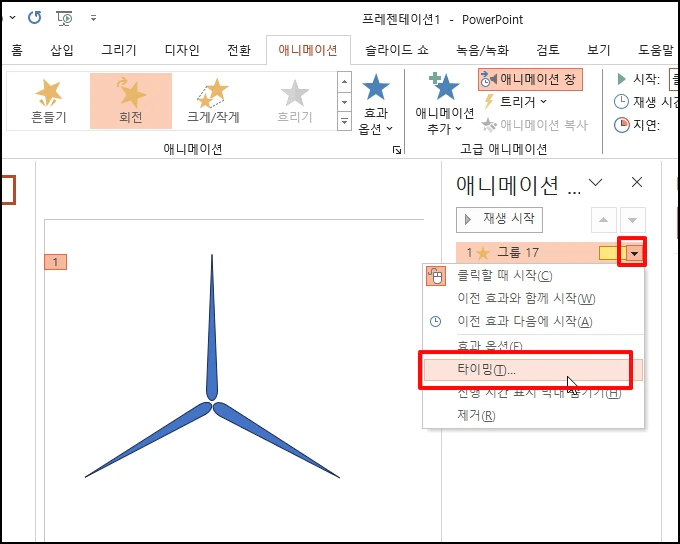The height and width of the screenshot is (544, 680).
Task: Switch to the 전환 tab
Action: [239, 50]
